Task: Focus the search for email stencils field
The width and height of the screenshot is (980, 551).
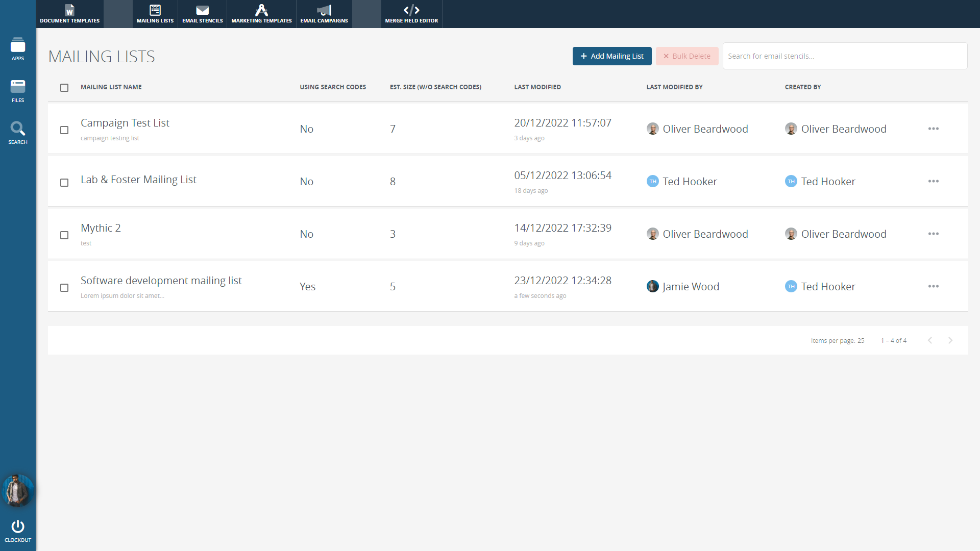Action: tap(845, 56)
